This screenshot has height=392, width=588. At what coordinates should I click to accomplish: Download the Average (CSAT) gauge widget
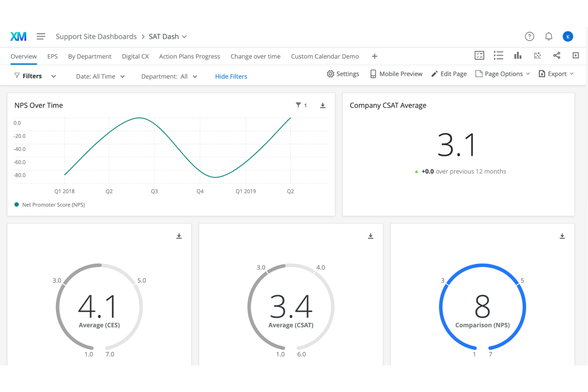coord(371,236)
